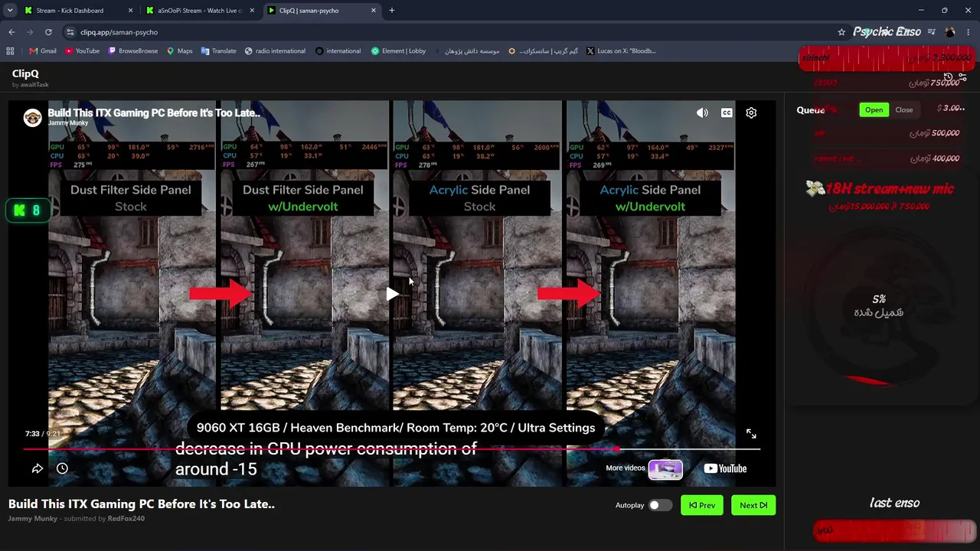Open a new browser tab
Viewport: 980px width, 551px height.
click(392, 11)
